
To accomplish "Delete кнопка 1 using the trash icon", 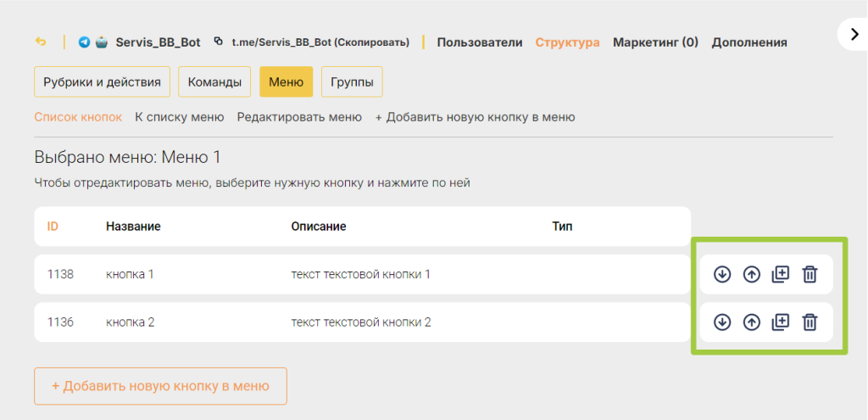I will click(810, 274).
